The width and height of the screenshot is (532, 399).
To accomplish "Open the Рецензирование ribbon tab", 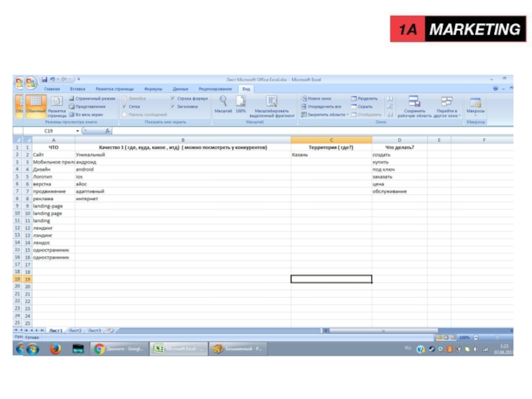I will (215, 89).
